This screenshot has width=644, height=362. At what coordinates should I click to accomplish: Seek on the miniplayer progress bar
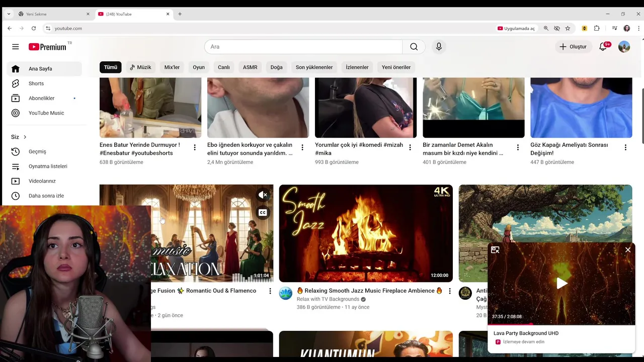coord(561,324)
